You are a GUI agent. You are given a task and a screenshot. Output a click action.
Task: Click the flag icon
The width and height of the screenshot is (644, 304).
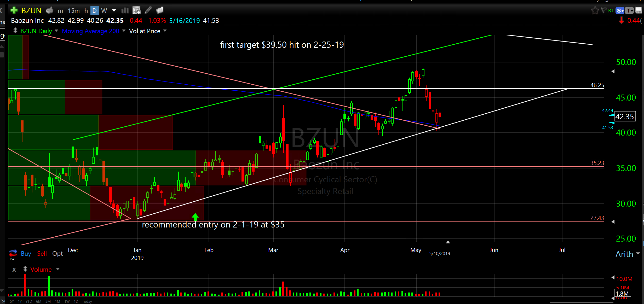pyautogui.click(x=603, y=10)
